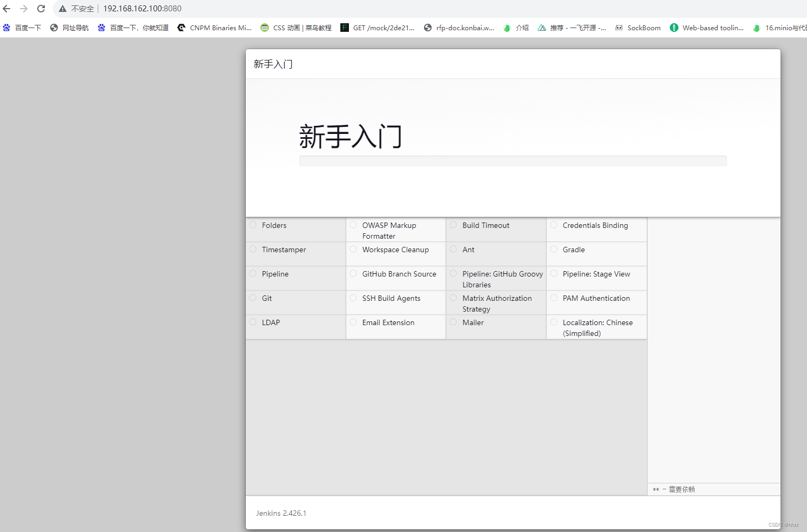Click the Timestamper status circle
Image resolution: width=807 pixels, height=532 pixels.
tap(253, 249)
